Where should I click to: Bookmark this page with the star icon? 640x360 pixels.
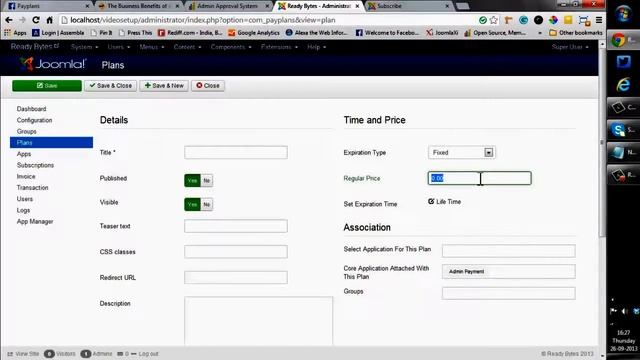[x=494, y=20]
